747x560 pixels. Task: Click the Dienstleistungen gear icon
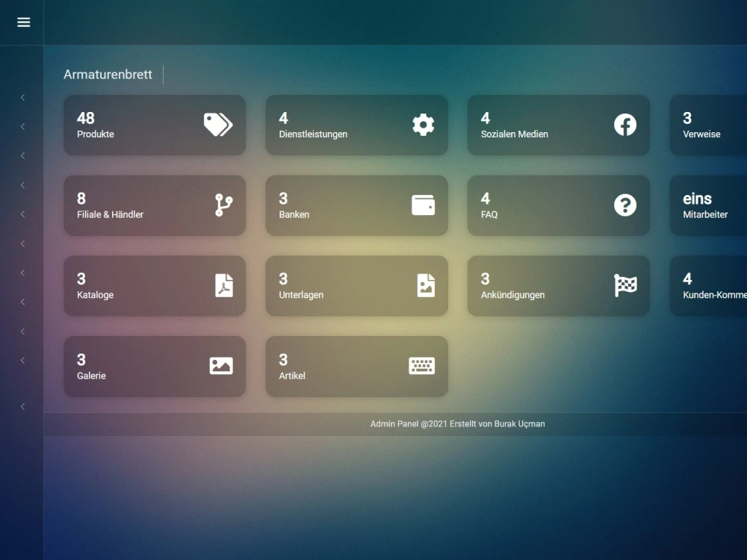(423, 125)
